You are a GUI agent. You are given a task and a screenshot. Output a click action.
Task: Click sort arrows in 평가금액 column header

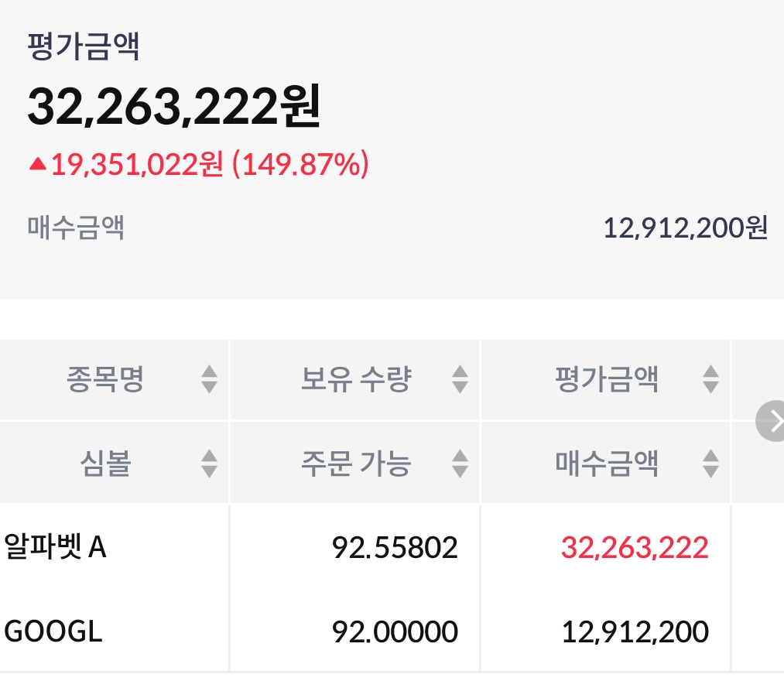(x=710, y=379)
